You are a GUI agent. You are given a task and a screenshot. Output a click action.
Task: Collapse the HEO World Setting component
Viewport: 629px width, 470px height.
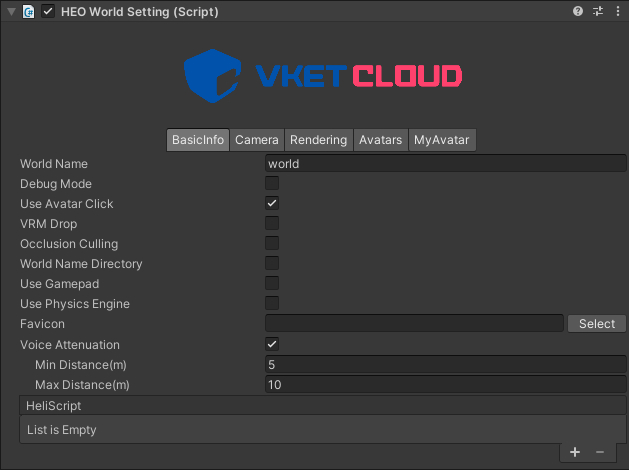click(x=11, y=11)
